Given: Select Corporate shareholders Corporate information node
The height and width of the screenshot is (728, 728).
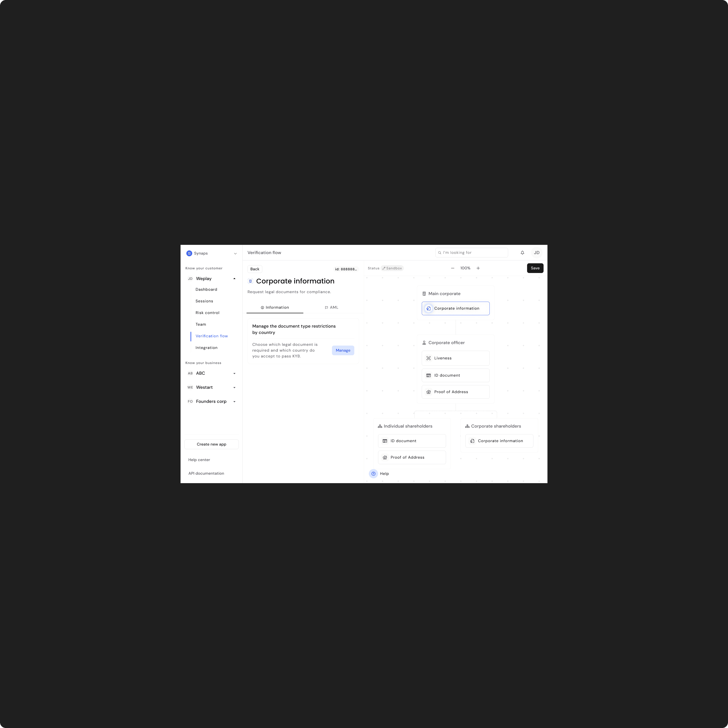Looking at the screenshot, I should click(499, 441).
